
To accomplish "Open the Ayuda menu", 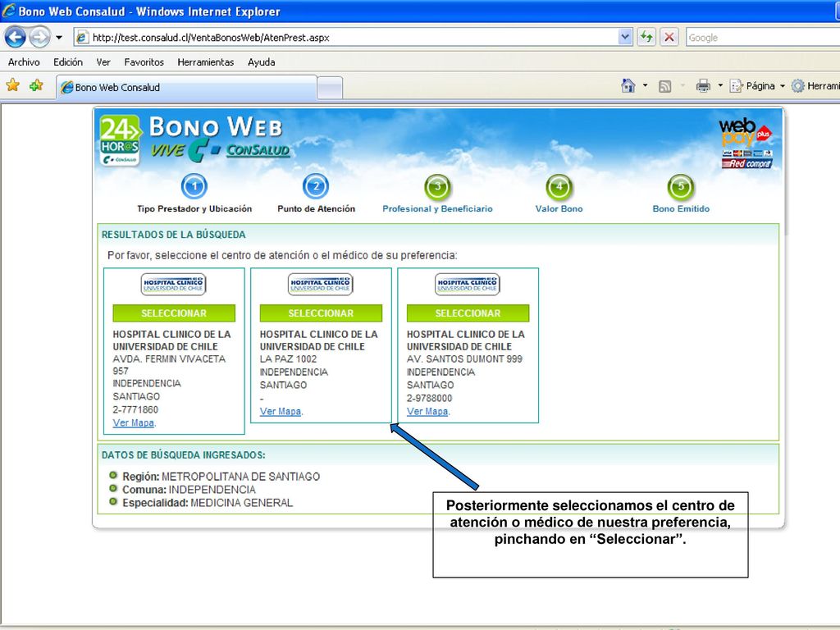I will (262, 62).
